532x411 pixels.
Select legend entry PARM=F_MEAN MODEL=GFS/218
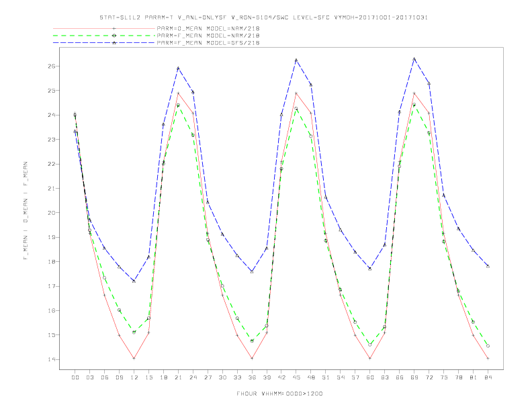point(208,43)
